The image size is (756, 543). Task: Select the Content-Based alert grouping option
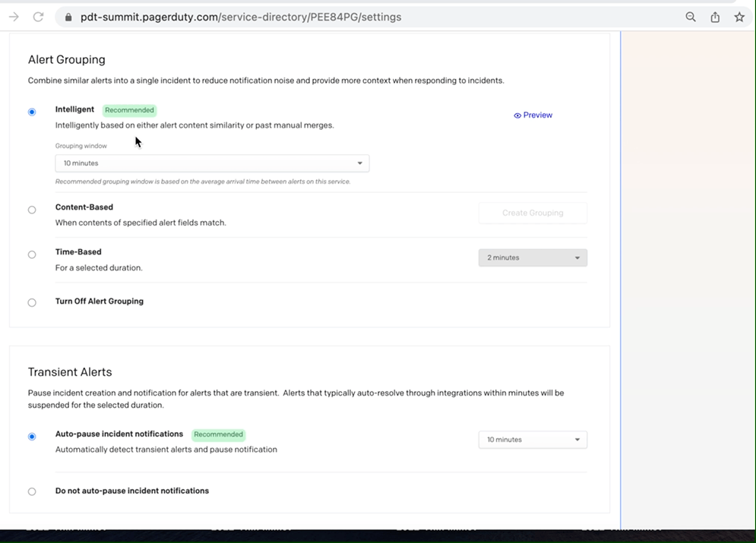[x=32, y=210]
